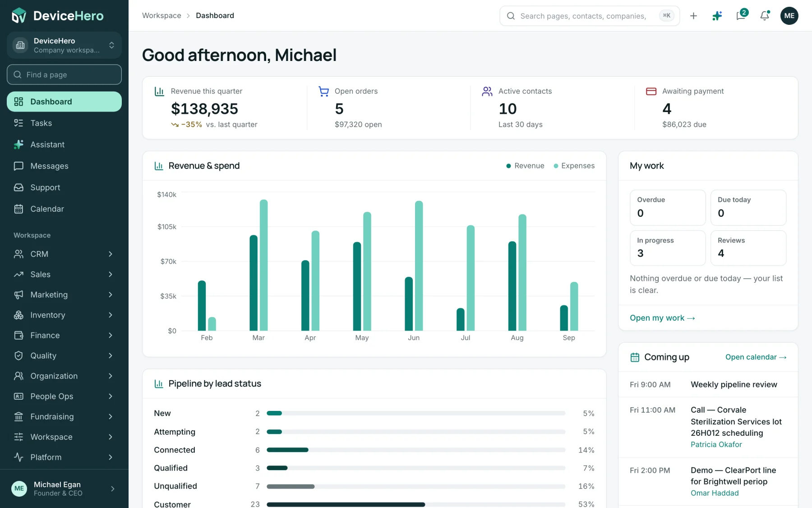
Task: Click the Qualified pipeline row label
Action: 171,468
